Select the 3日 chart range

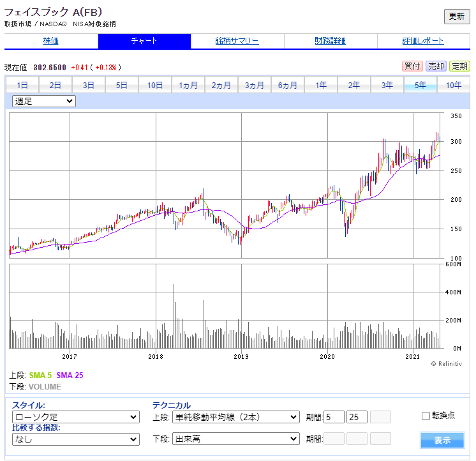89,85
